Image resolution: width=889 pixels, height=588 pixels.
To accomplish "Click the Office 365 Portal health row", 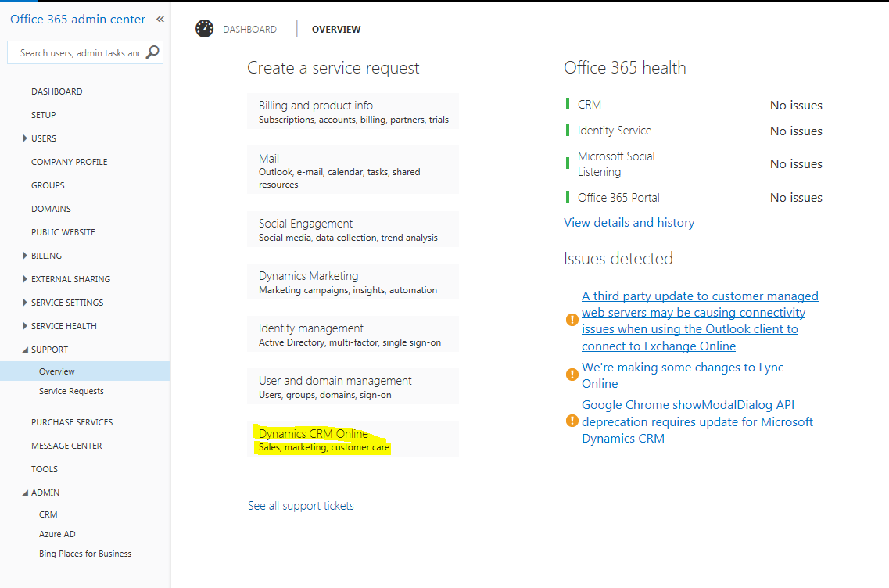I will pyautogui.click(x=694, y=197).
